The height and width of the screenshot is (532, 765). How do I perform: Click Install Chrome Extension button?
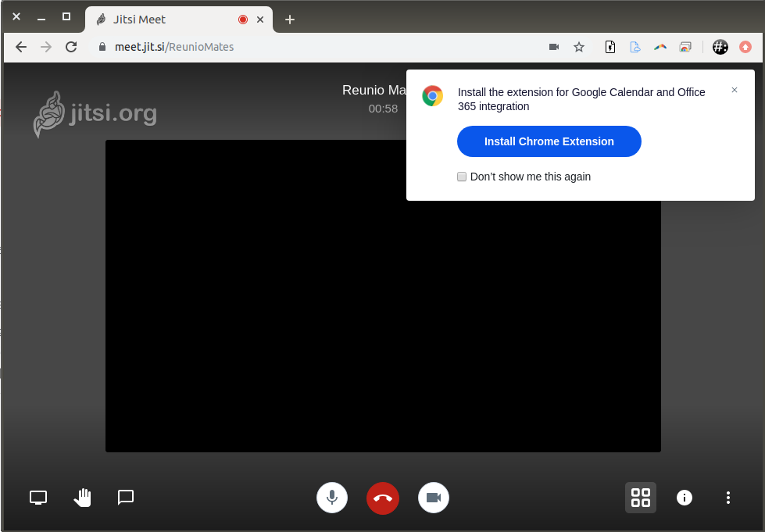549,141
